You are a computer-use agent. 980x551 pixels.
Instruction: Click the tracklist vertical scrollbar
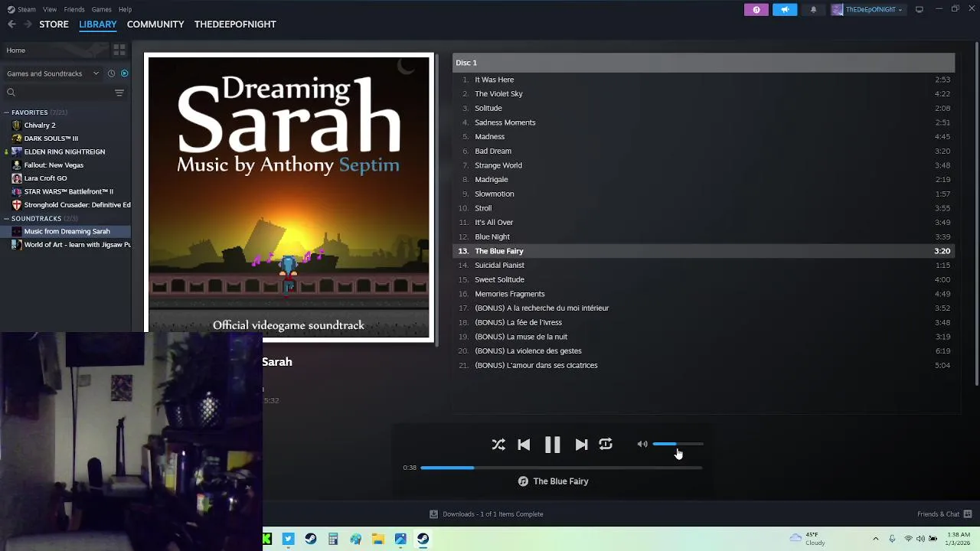click(975, 214)
